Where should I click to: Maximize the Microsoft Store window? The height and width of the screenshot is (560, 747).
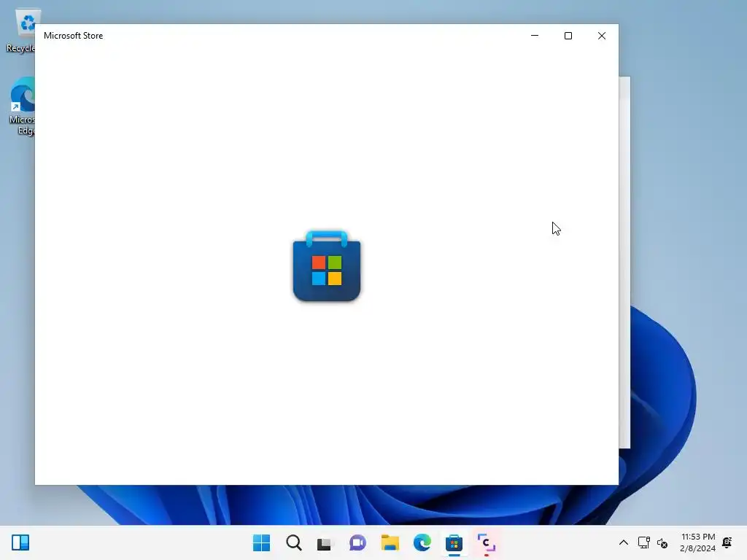coord(568,36)
